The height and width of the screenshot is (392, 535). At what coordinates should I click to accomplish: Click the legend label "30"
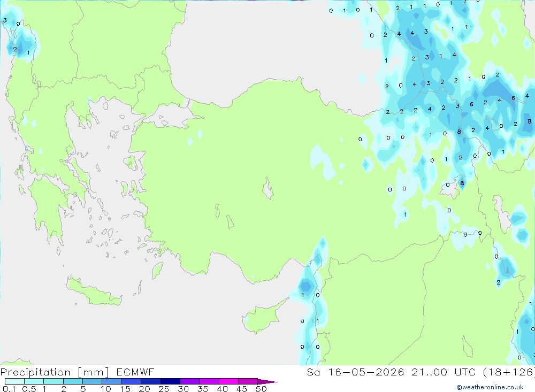(184, 389)
